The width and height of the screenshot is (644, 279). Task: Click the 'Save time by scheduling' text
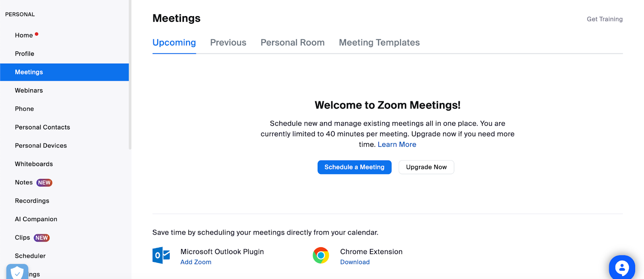point(265,232)
